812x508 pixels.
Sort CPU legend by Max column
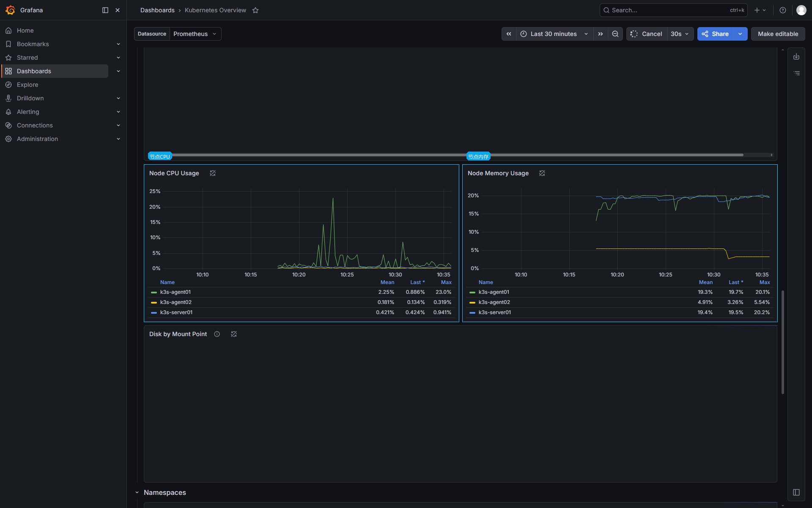446,282
